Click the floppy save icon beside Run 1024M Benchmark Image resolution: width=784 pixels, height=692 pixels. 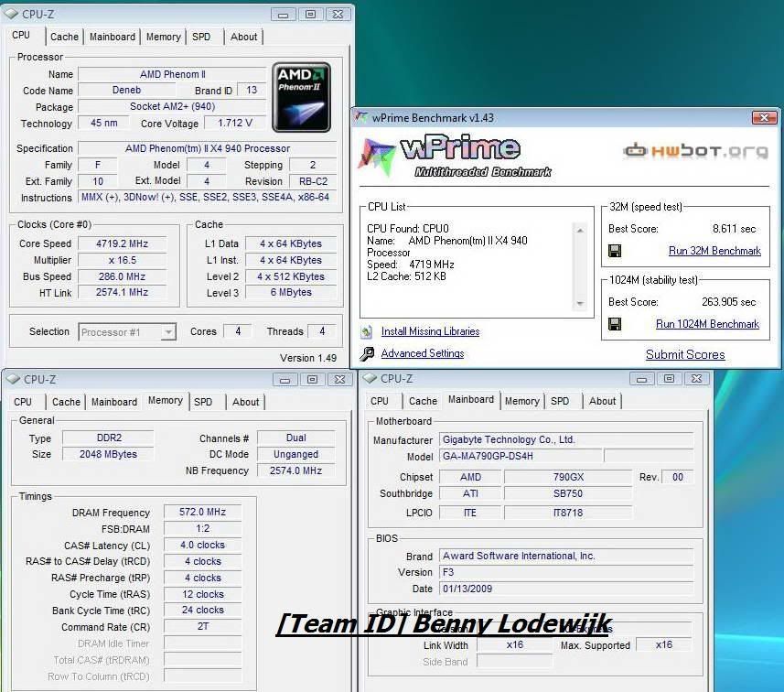[x=615, y=324]
